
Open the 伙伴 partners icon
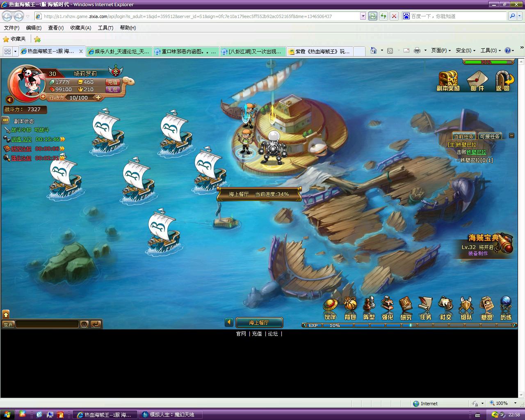point(330,308)
